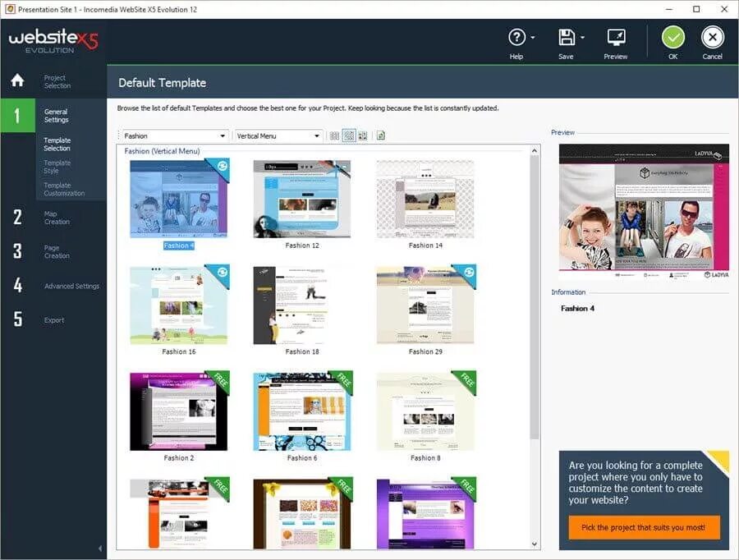Select the Fashion 14 template thumbnail
This screenshot has height=560, width=739.
point(425,199)
